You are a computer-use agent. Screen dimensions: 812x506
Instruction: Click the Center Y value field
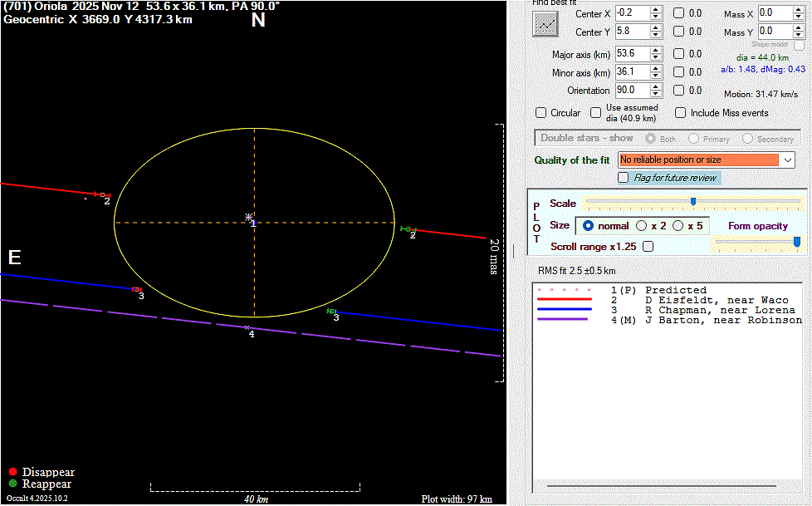(x=630, y=32)
